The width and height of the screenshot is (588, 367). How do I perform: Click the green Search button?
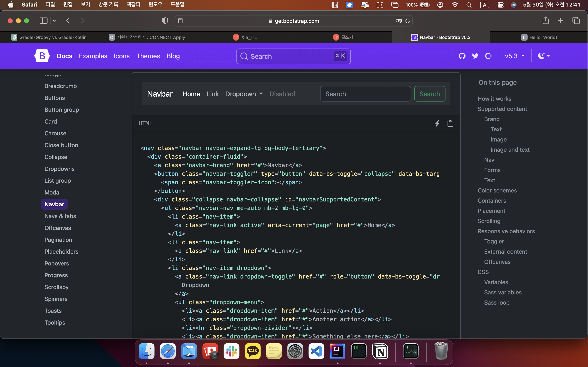[x=429, y=94]
